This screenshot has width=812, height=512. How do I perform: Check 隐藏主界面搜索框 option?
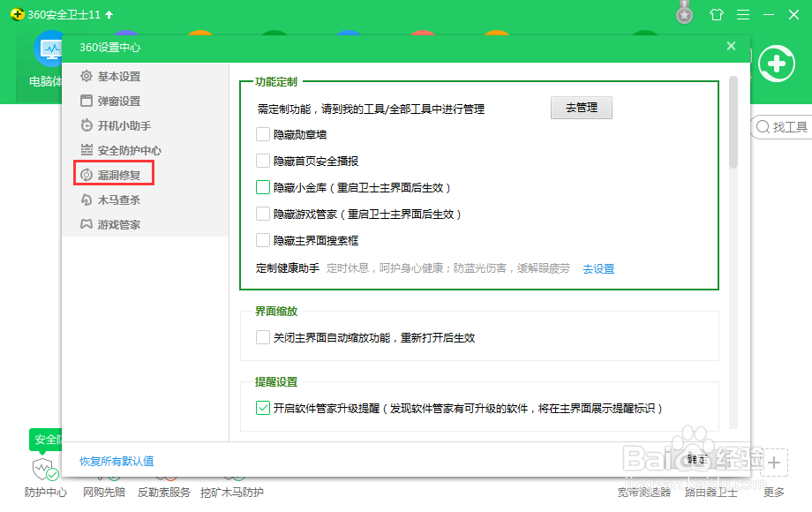[262, 240]
